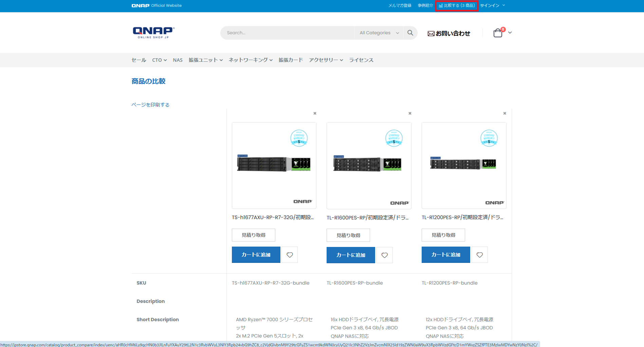Open TL-R1600PES-RP product title link
This screenshot has height=347, width=644.
pos(368,218)
